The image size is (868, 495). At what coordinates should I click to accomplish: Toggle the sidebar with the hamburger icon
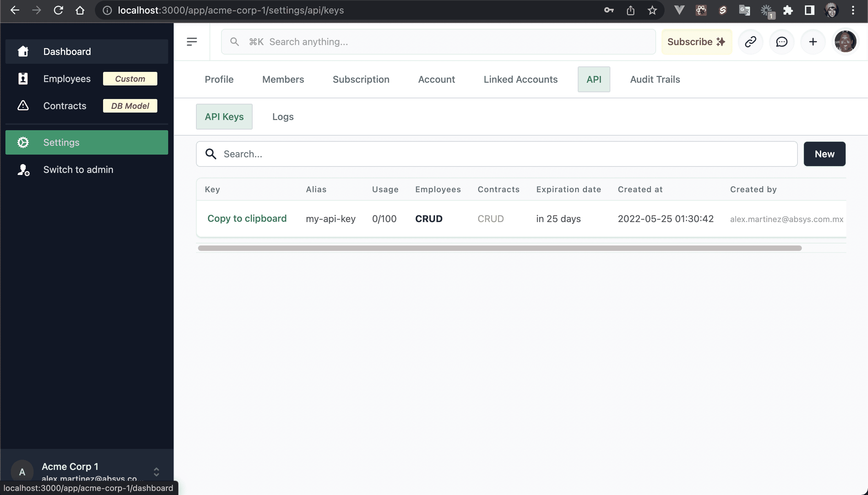192,41
